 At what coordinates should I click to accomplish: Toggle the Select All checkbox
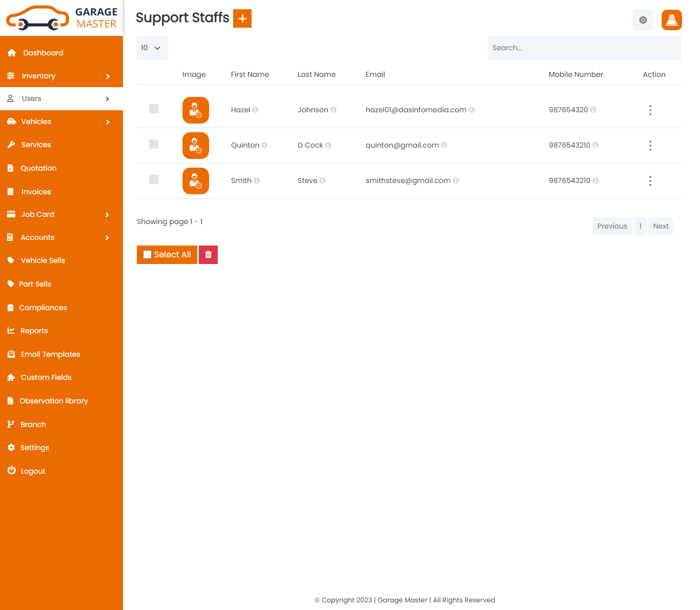(148, 255)
